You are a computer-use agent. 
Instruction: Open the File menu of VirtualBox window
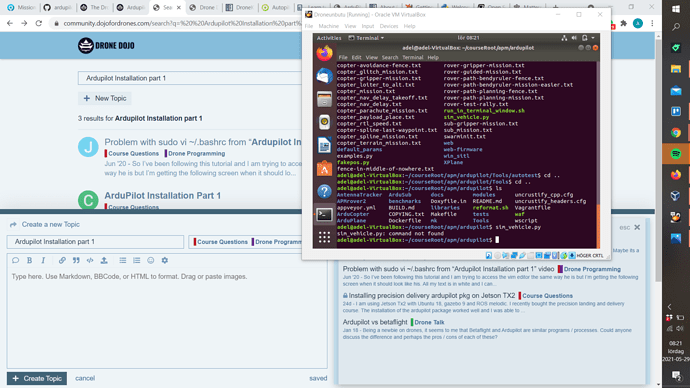[309, 26]
